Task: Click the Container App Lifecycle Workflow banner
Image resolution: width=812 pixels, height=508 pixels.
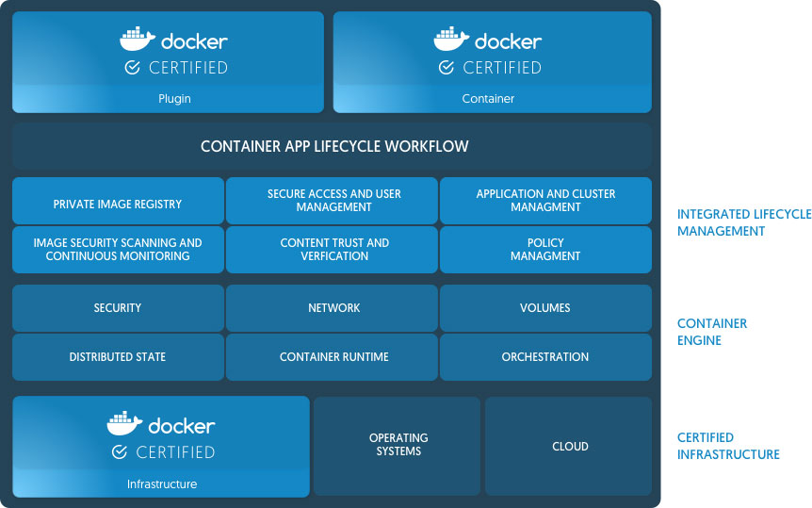Action: (332, 146)
